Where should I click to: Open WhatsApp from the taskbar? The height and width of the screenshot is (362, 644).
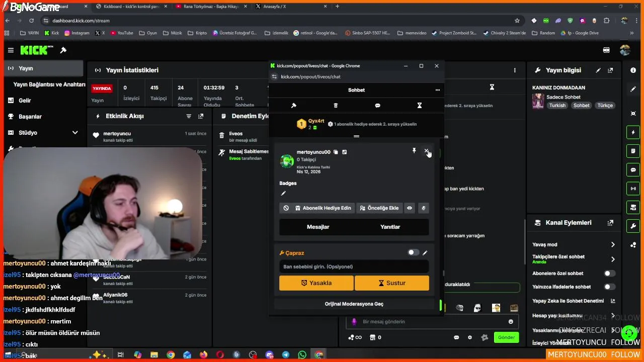coord(302,355)
